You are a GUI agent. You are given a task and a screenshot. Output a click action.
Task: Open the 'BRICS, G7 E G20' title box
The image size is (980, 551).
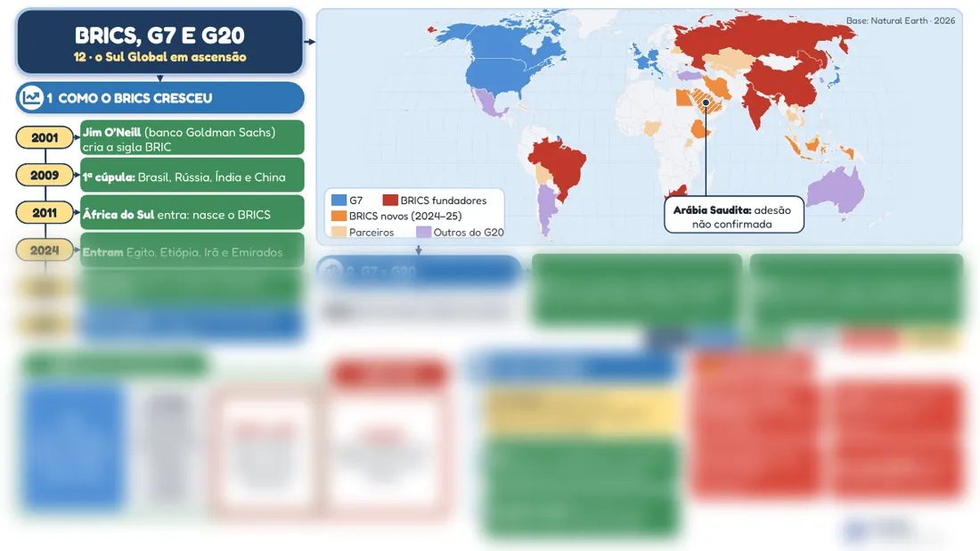point(160,42)
